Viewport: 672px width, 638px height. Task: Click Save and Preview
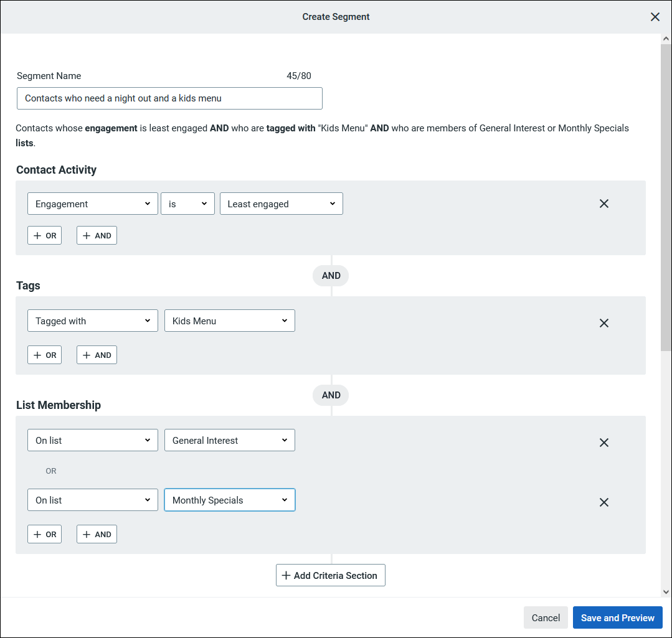click(x=618, y=618)
